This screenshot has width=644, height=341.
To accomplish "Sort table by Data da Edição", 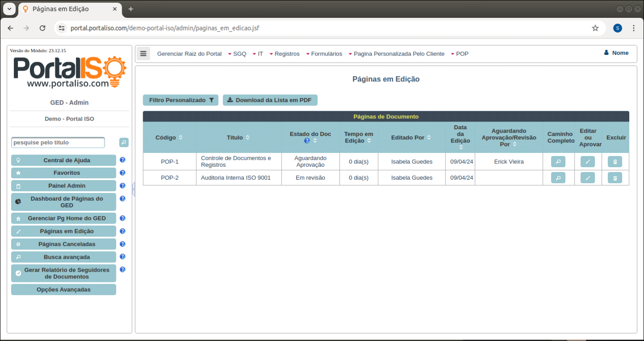I will tap(461, 147).
